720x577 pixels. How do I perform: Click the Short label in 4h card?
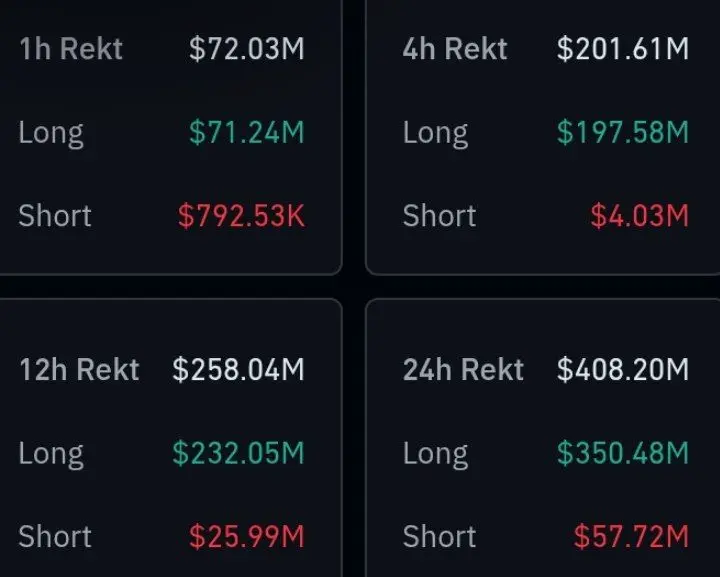439,216
